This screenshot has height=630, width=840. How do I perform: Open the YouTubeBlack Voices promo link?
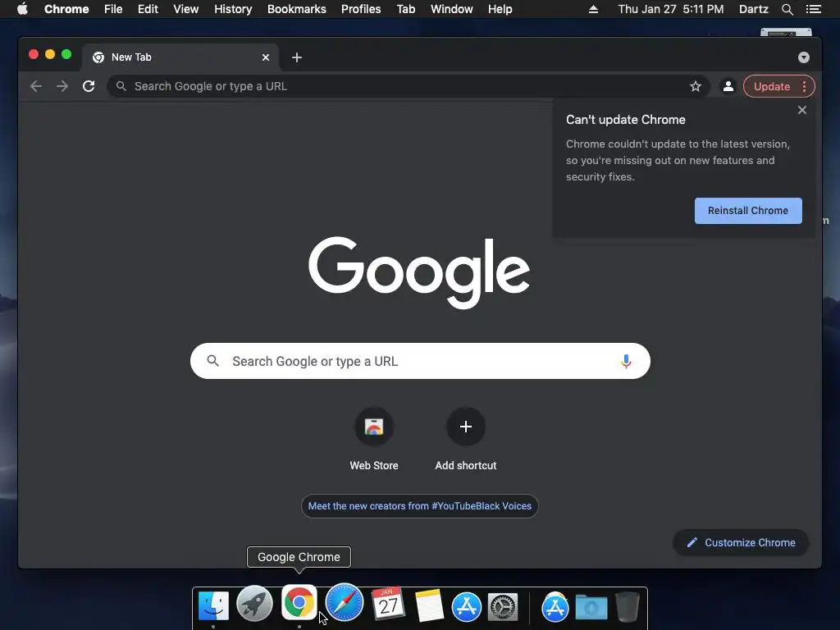[x=419, y=505]
